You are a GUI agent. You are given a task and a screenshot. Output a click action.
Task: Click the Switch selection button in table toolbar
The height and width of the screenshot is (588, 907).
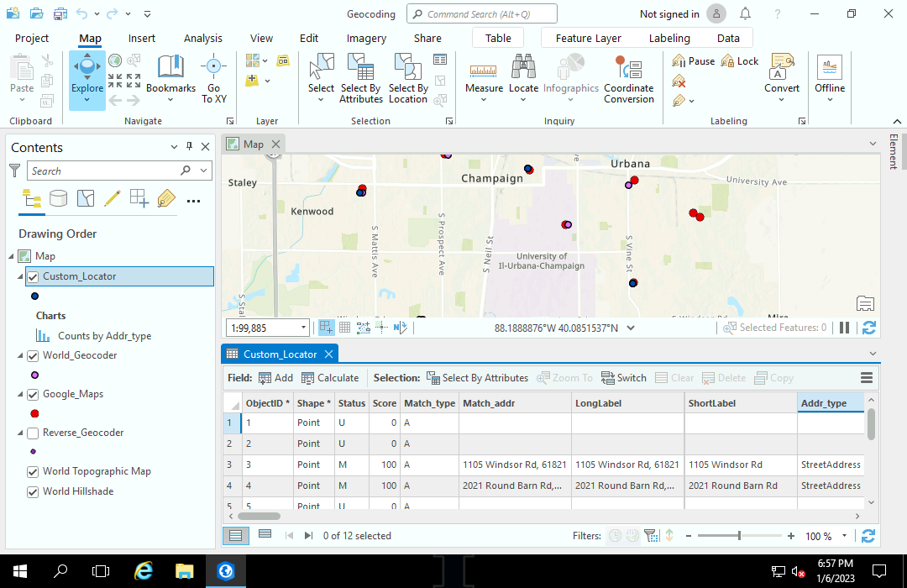pos(624,377)
